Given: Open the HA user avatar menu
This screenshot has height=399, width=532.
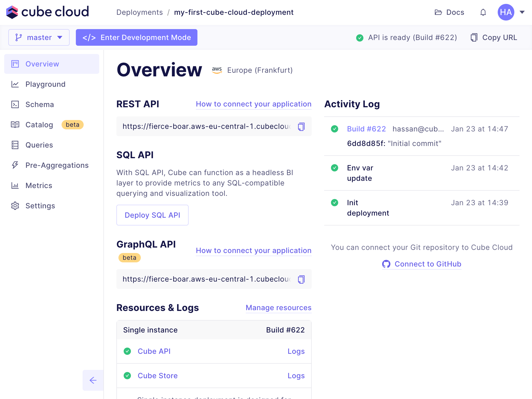Looking at the screenshot, I should [506, 12].
